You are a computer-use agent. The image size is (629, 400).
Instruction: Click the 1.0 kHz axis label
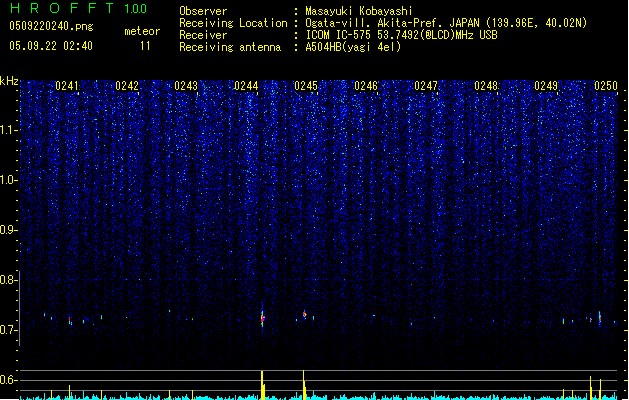(8, 180)
